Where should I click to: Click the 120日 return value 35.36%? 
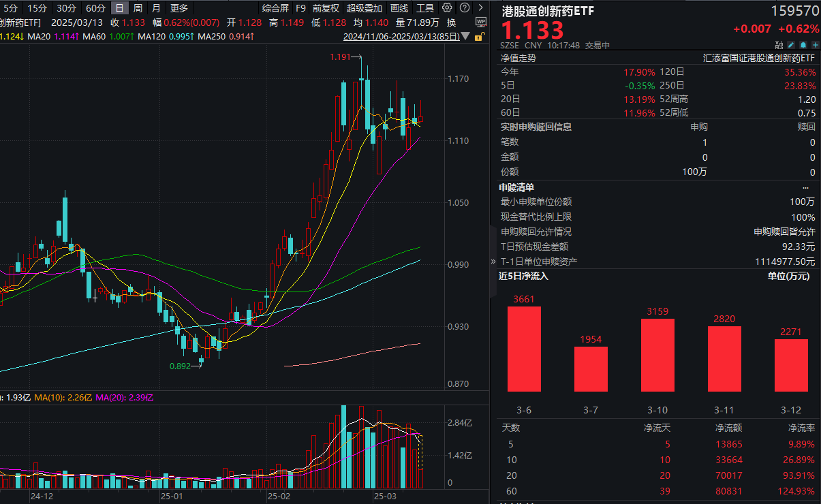800,72
